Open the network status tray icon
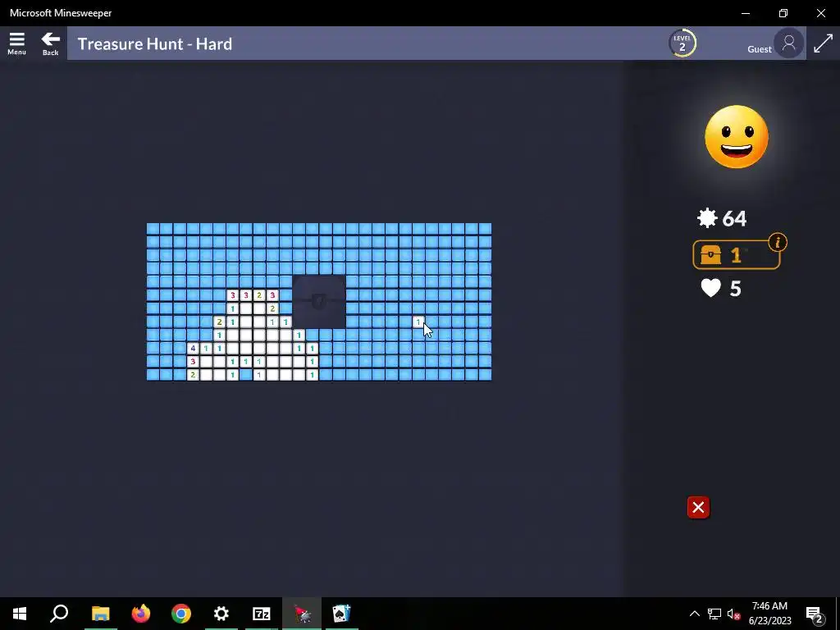 click(x=714, y=614)
